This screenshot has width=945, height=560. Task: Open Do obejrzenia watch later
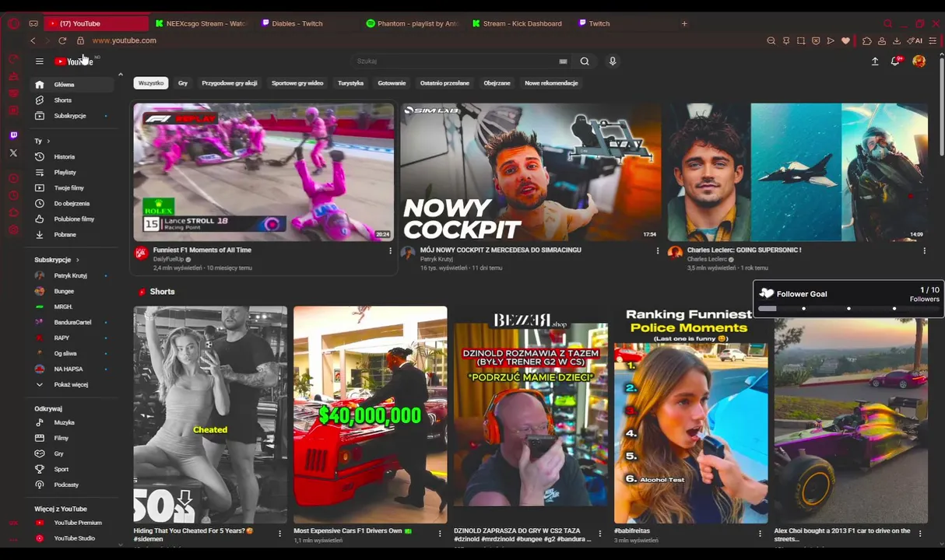coord(70,203)
